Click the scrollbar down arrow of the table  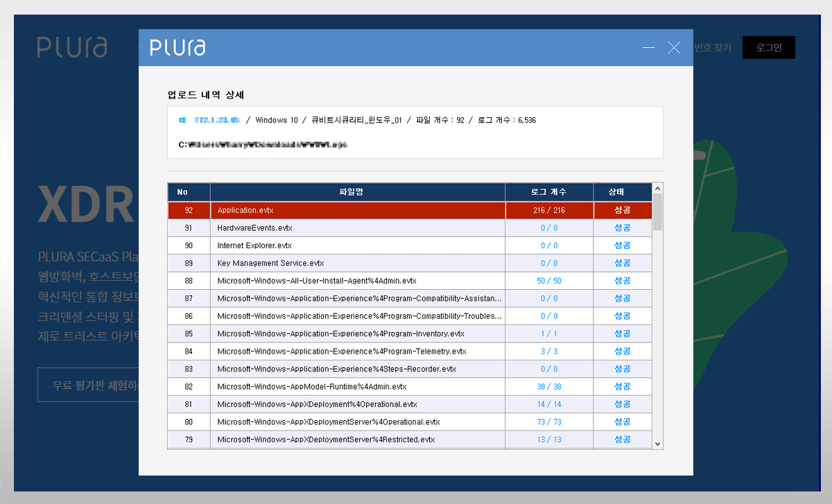tap(658, 444)
